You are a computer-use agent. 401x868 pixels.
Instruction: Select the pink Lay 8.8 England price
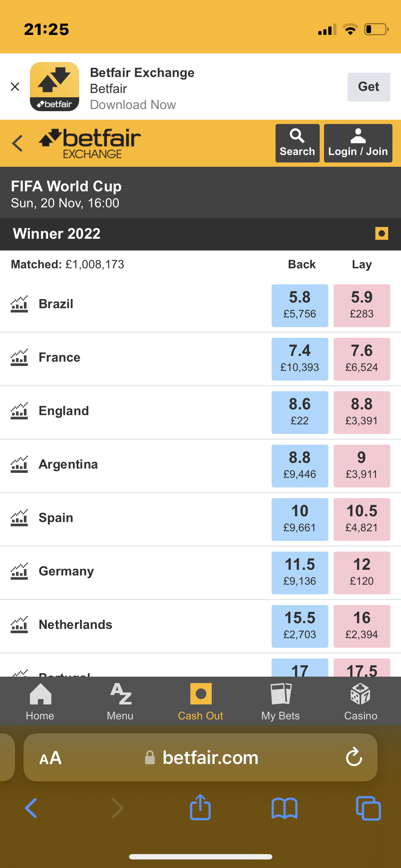coord(361,412)
